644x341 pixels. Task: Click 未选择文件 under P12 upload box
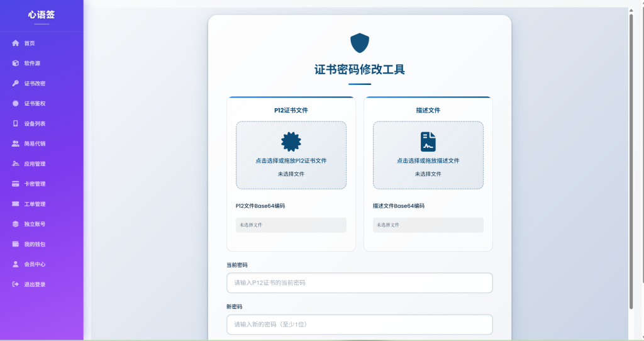(x=291, y=174)
